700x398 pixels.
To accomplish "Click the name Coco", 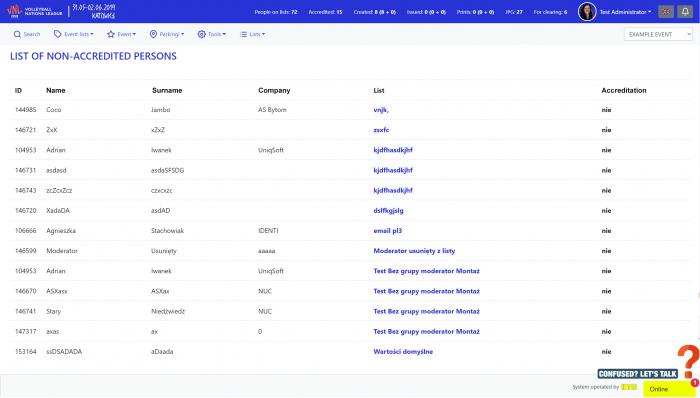I will [x=54, y=110].
